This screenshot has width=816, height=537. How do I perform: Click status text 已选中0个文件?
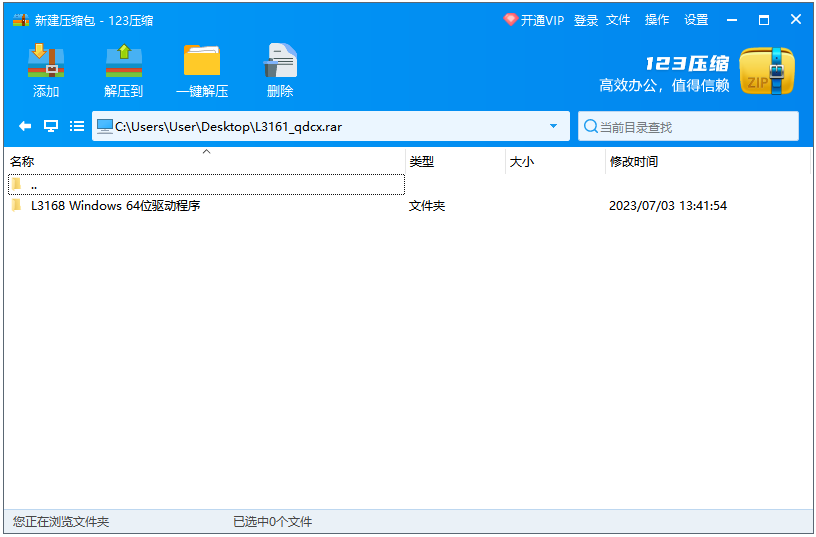point(273,521)
